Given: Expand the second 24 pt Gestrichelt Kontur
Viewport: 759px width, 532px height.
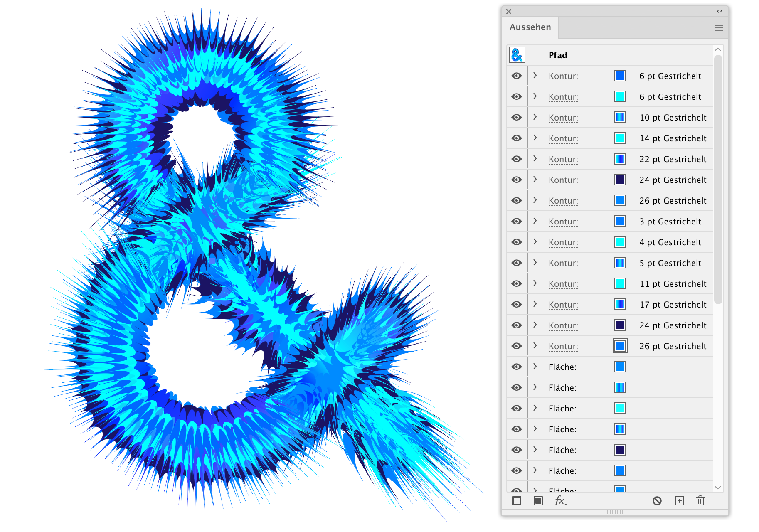Looking at the screenshot, I should click(x=535, y=325).
